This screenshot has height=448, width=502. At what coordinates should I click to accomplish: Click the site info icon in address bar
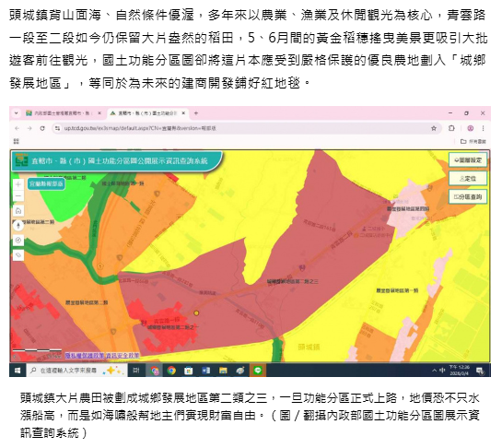tap(57, 128)
